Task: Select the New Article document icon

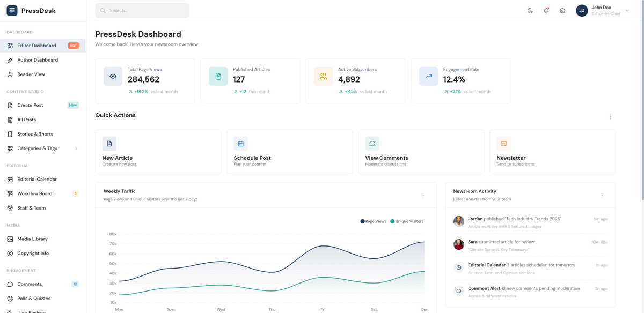Action: [x=109, y=143]
